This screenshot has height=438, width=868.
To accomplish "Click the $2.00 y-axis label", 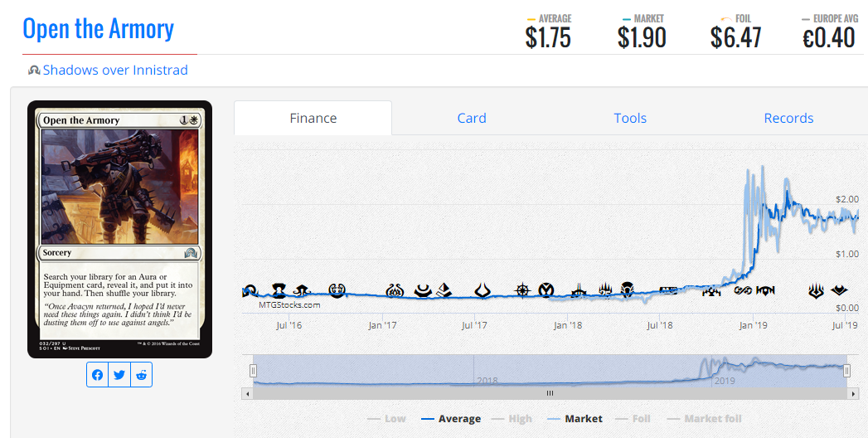I will pos(847,199).
